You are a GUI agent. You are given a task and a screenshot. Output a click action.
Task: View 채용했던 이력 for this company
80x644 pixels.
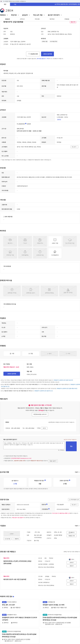tap(71, 536)
